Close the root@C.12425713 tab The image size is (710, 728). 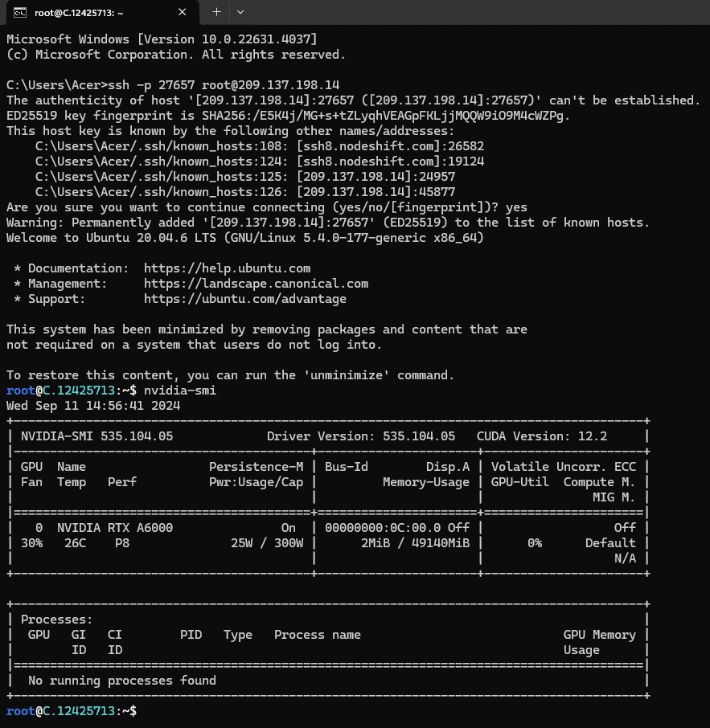[x=183, y=12]
